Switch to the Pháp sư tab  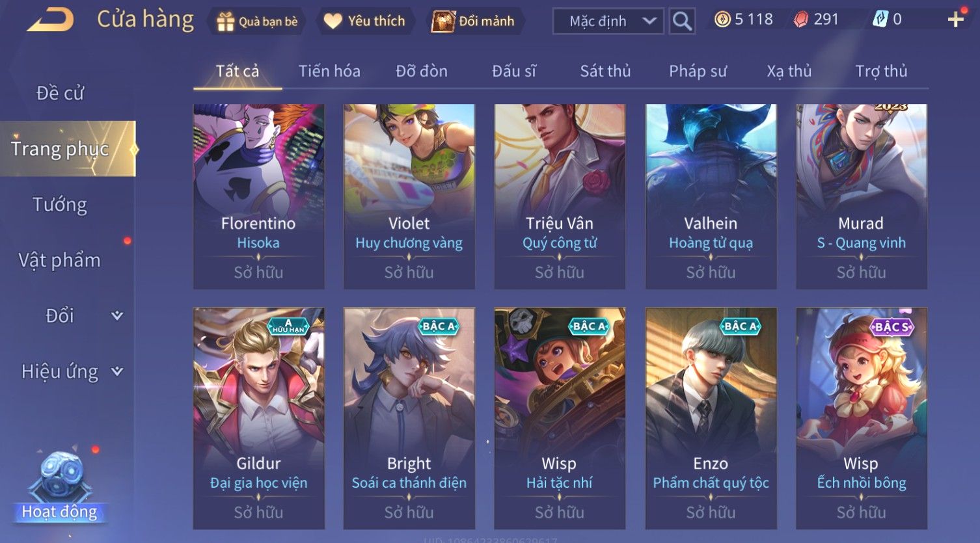(x=698, y=71)
